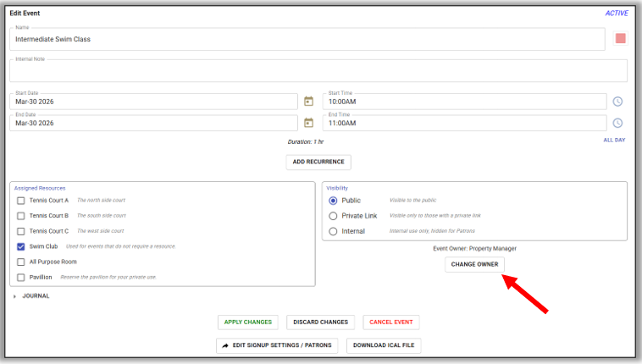Open the Start Time clock picker
This screenshot has width=642, height=364.
click(x=618, y=102)
